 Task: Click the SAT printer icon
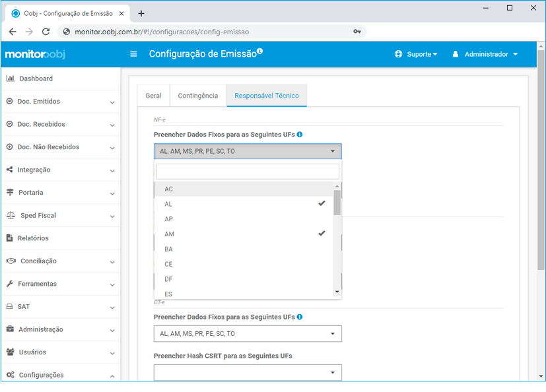[x=10, y=306]
